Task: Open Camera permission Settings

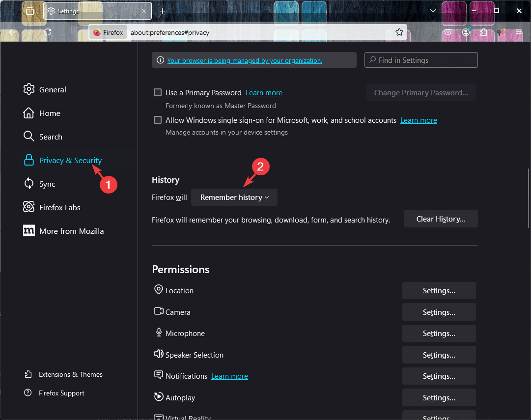Action: [439, 312]
